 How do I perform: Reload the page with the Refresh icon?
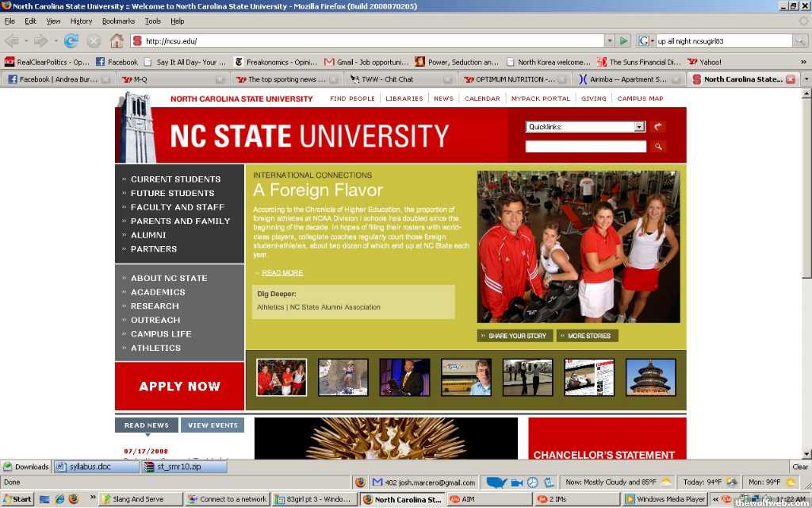click(71, 40)
